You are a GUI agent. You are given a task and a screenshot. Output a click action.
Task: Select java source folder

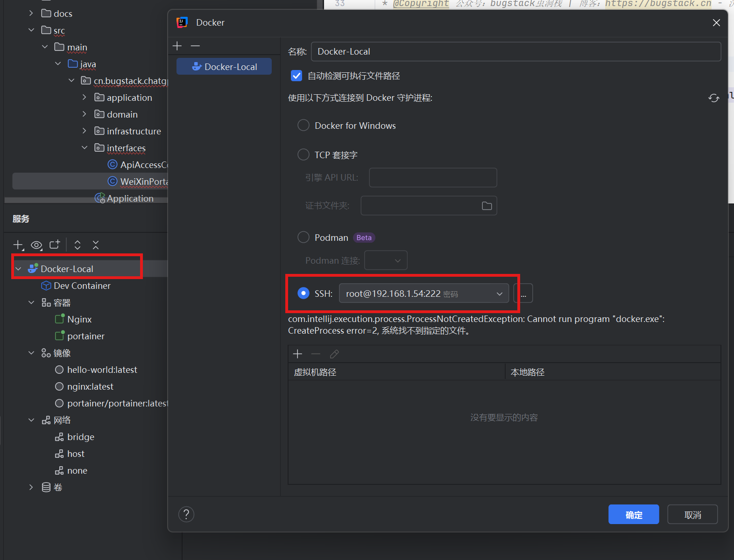pyautogui.click(x=82, y=64)
